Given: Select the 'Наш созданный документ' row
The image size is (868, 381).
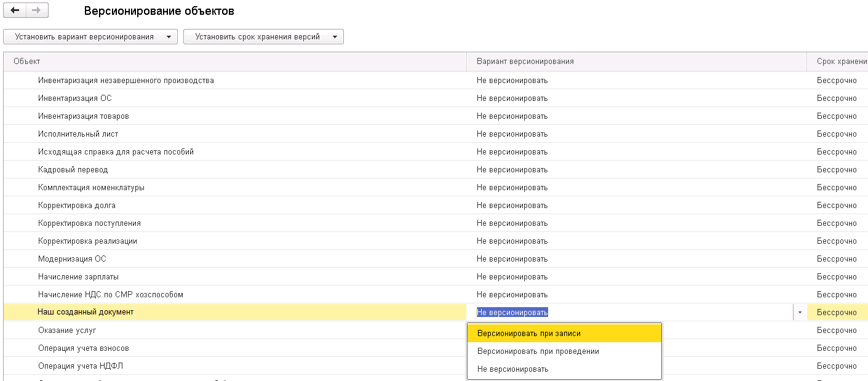Looking at the screenshot, I should point(86,312).
